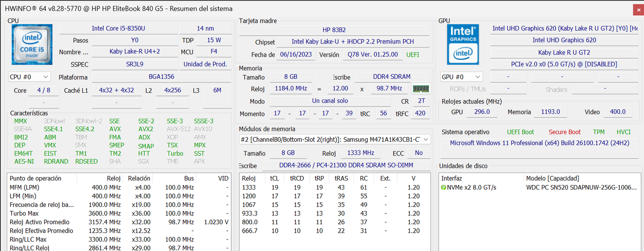Click the Kaby Lake R U GT2 GPU codename
This screenshot has width=644, height=251.
click(564, 52)
